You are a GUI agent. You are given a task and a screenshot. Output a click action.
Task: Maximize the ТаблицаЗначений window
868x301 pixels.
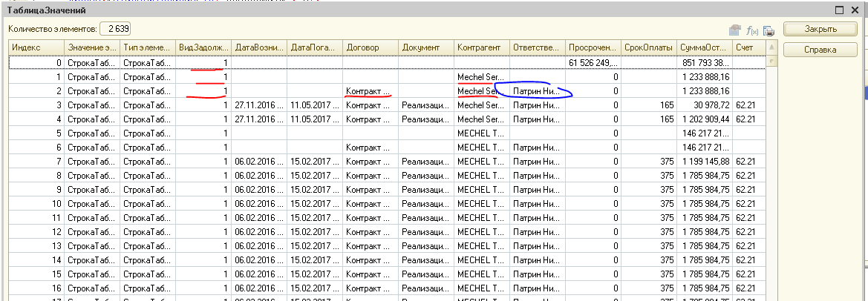[840, 10]
